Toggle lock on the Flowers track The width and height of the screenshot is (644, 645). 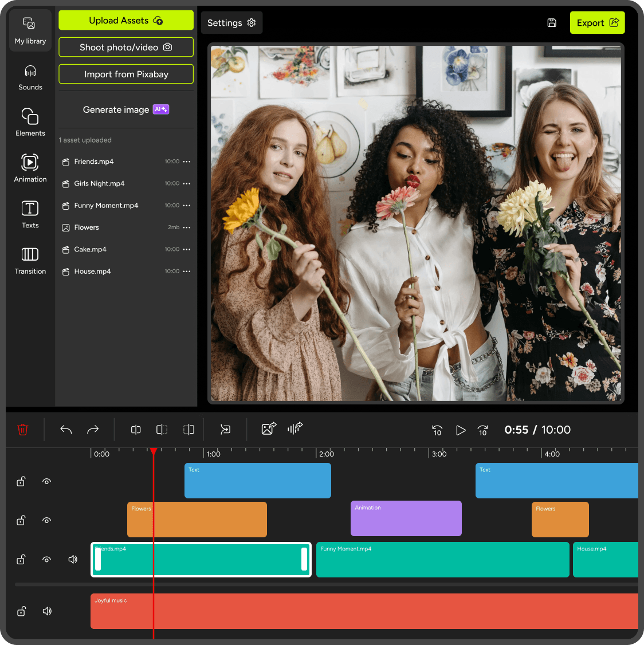click(21, 520)
